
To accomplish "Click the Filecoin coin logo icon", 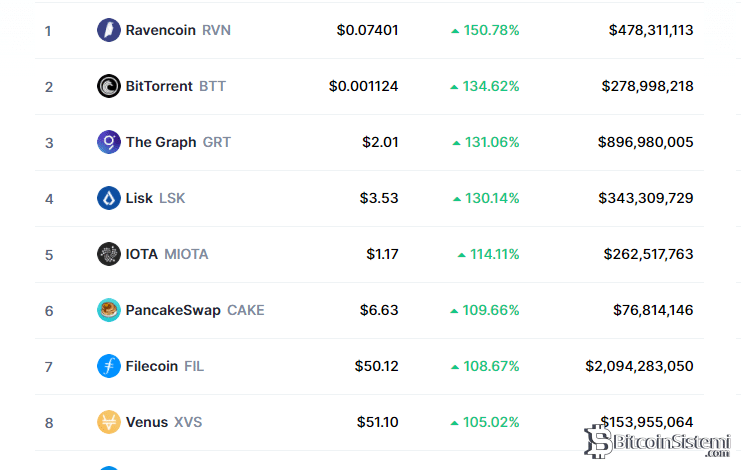I will point(108,366).
